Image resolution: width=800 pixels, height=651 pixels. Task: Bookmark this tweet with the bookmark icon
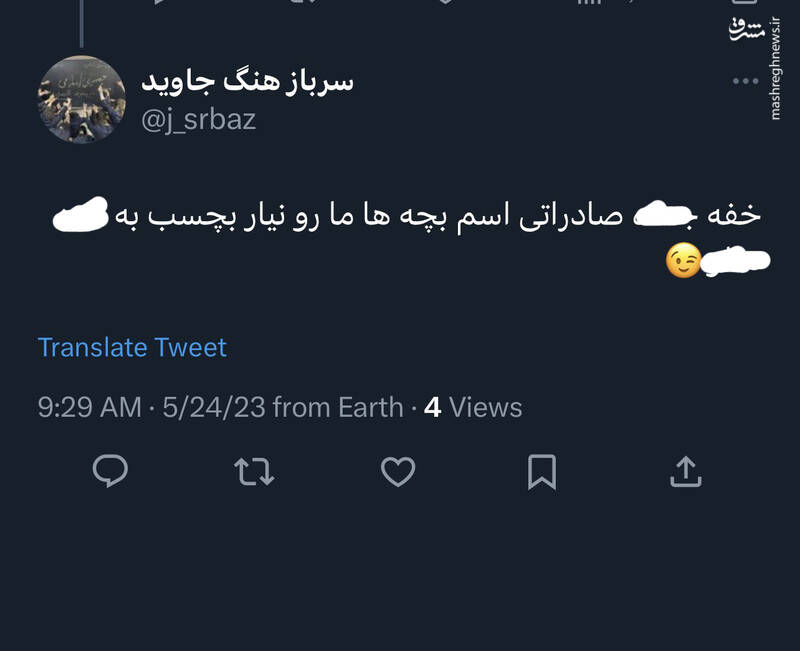541,471
